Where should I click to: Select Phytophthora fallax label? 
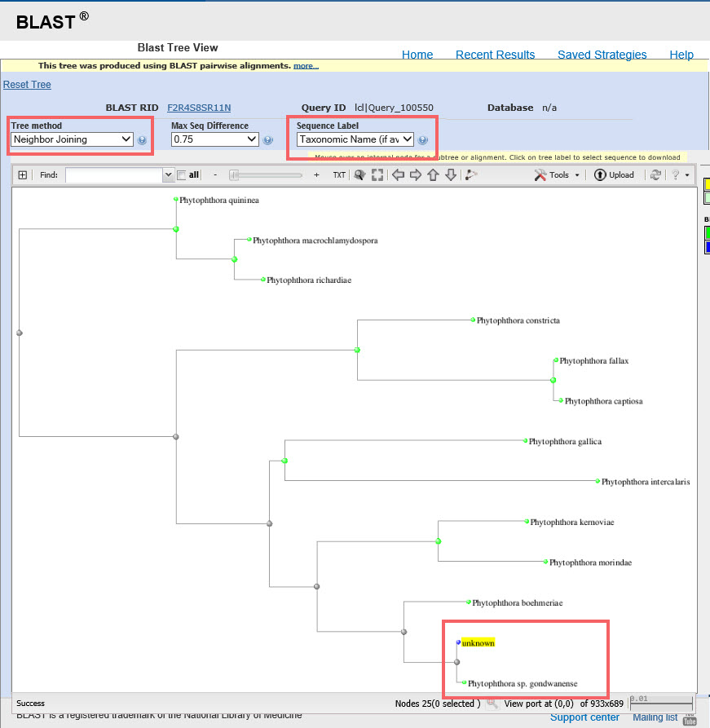point(593,360)
